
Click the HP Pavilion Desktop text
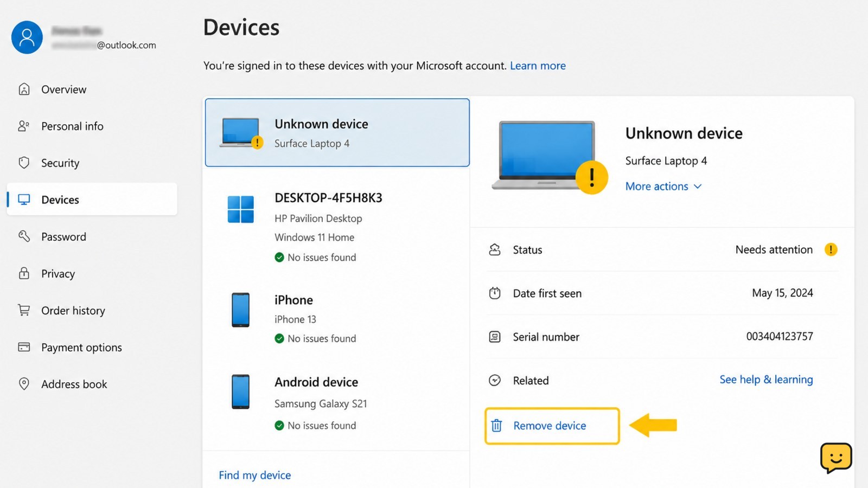(318, 219)
